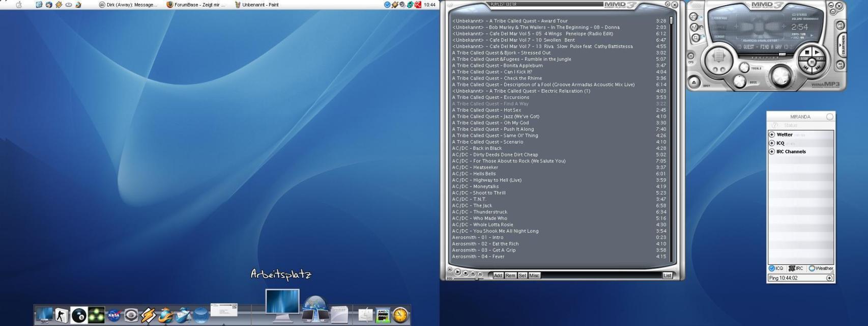Pause playback with the round center button in the Winamp player

coord(812,61)
